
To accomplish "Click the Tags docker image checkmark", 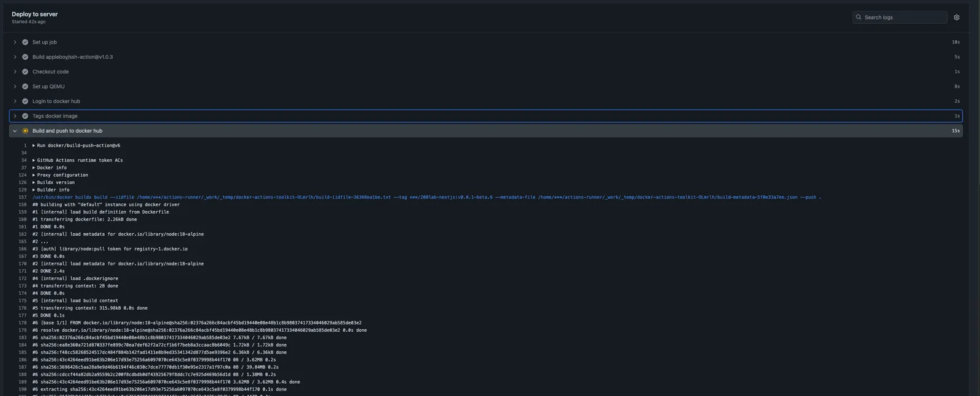I will 25,116.
